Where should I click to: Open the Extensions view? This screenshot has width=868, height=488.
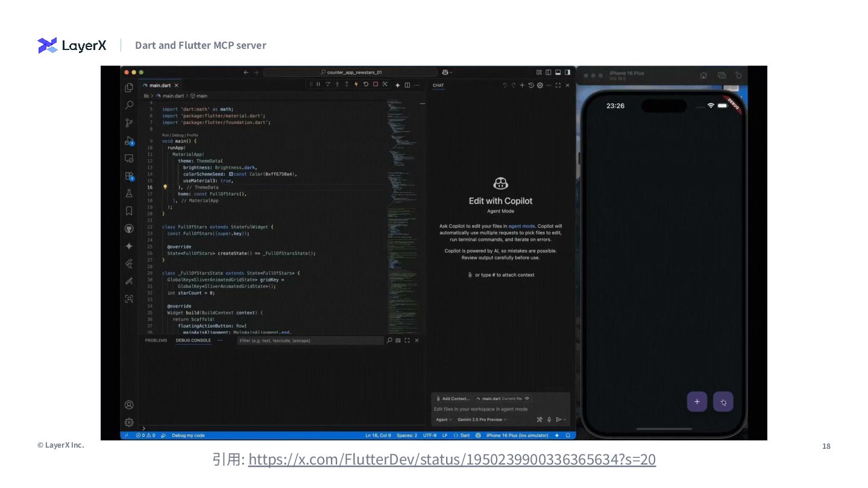129,176
